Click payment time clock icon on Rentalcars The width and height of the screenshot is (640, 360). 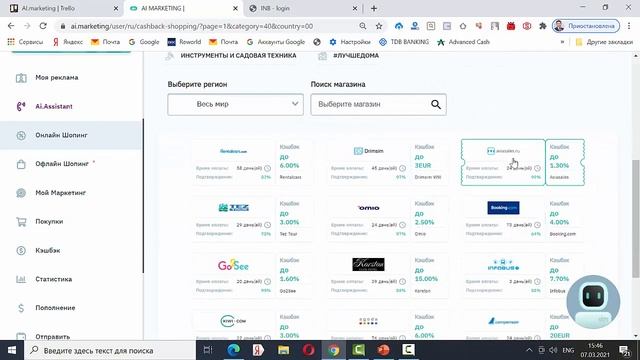[x=267, y=168]
